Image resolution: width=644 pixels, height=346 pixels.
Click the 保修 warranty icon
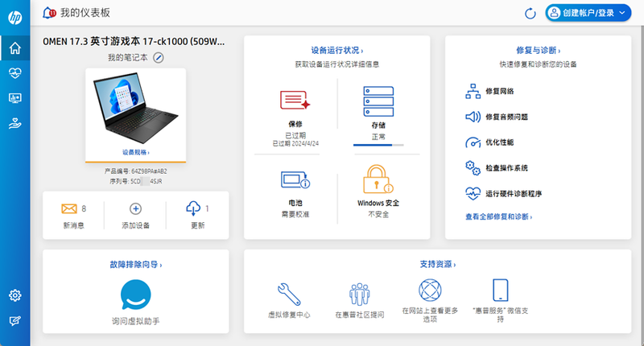pos(295,100)
